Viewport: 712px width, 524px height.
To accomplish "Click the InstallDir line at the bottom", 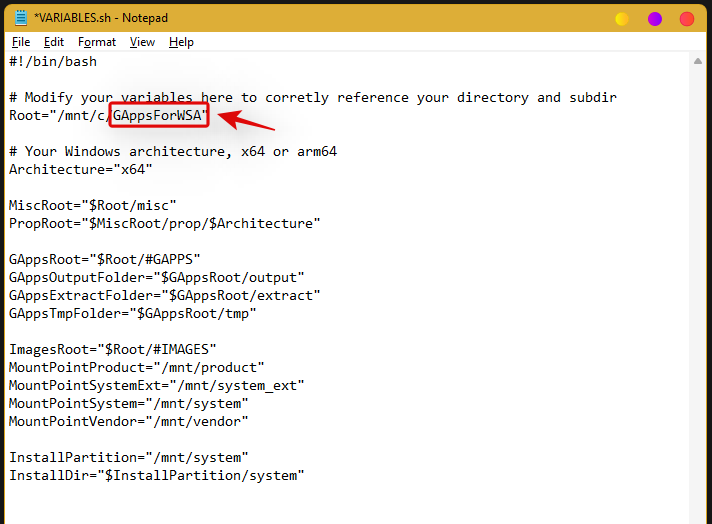I will [x=156, y=475].
